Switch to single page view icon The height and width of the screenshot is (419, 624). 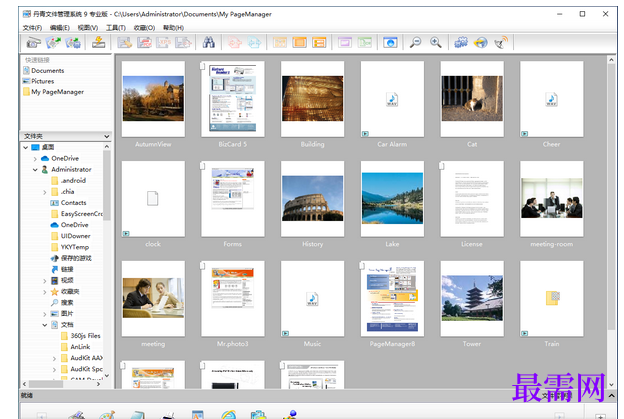[299, 42]
